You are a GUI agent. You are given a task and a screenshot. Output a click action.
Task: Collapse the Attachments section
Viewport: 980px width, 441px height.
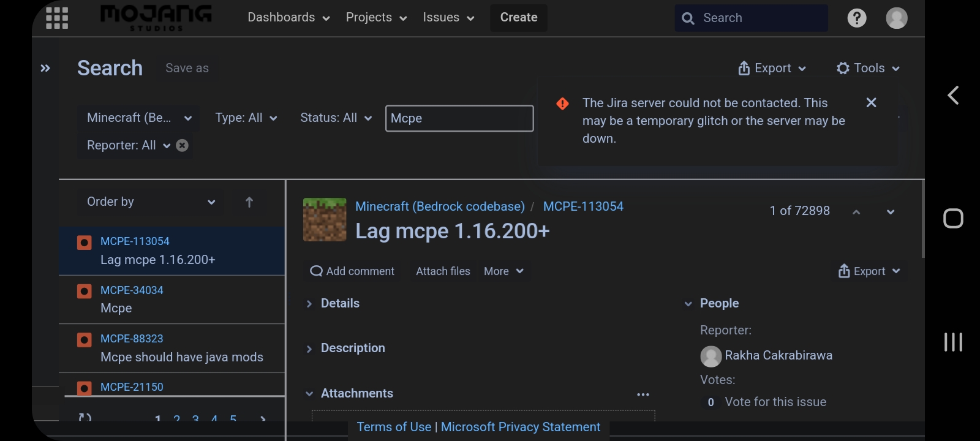click(x=309, y=394)
